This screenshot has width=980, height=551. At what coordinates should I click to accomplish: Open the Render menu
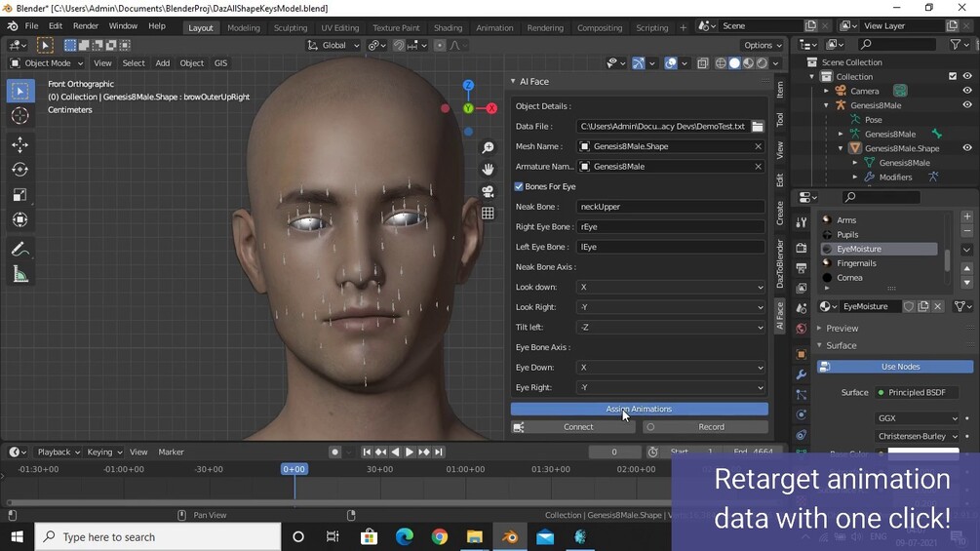pos(86,26)
